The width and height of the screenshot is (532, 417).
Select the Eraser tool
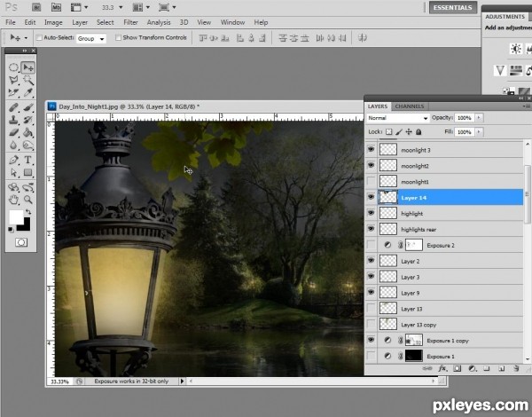[x=13, y=132]
